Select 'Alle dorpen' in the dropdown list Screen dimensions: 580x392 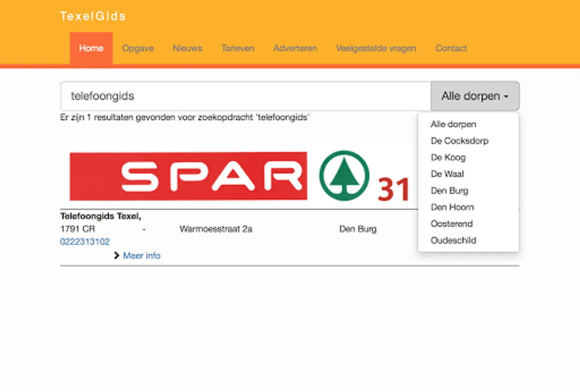453,124
